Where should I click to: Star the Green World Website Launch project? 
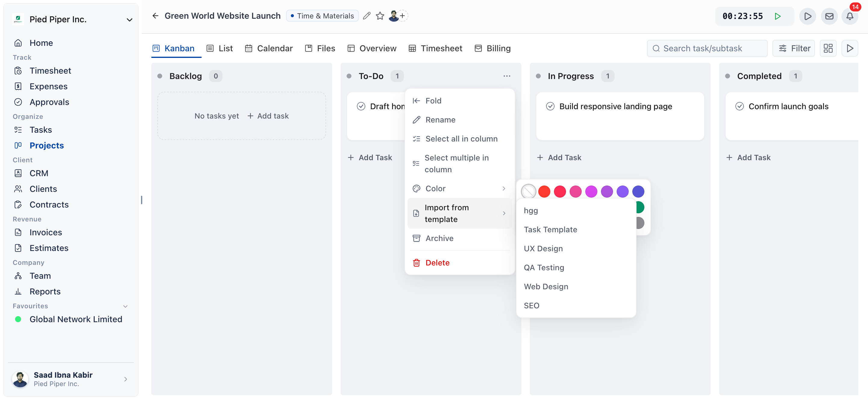(380, 16)
